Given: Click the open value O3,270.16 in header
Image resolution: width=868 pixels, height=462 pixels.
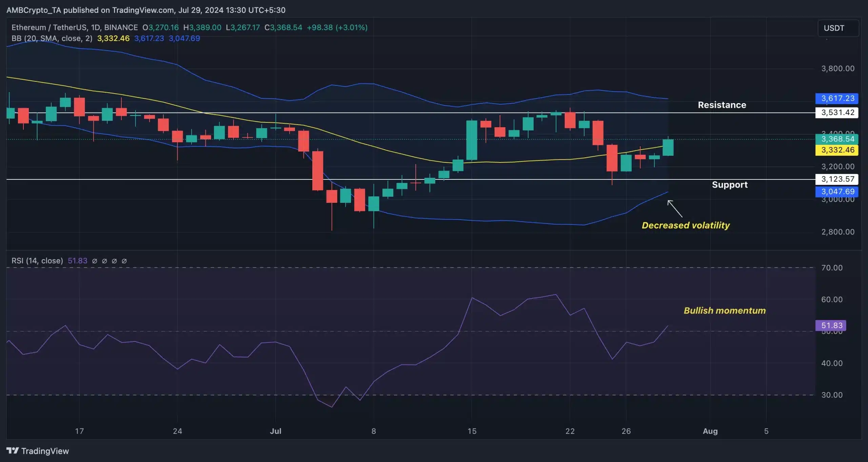Looking at the screenshot, I should 160,27.
